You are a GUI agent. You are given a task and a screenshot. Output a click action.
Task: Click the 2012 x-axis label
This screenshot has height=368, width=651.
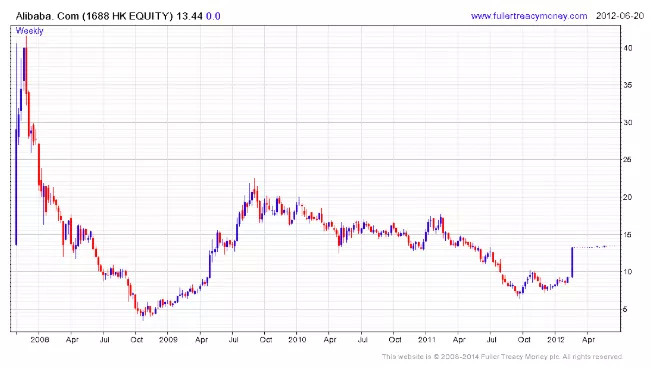(556, 339)
